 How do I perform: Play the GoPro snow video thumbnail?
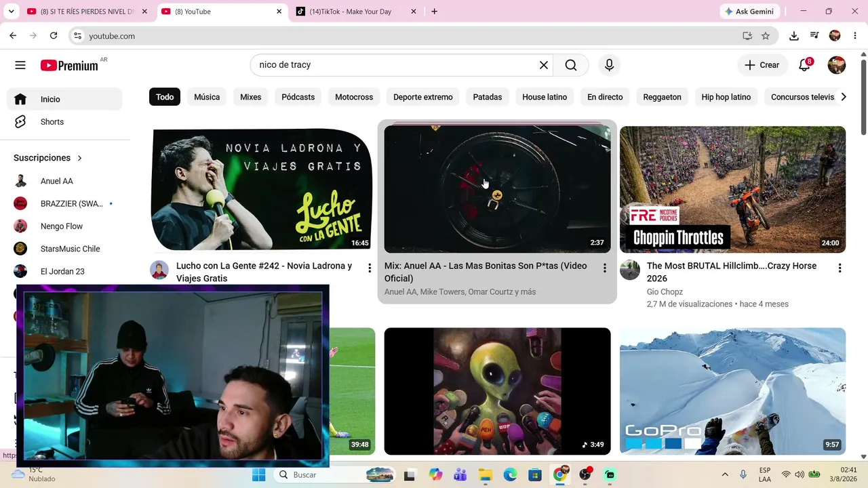732,391
